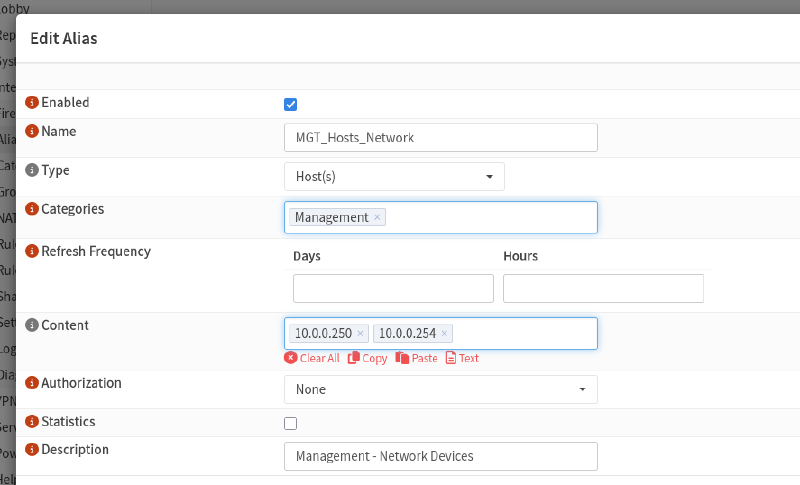Viewport: 800px width, 485px height.
Task: Click the info icon beside Name
Action: [x=32, y=132]
